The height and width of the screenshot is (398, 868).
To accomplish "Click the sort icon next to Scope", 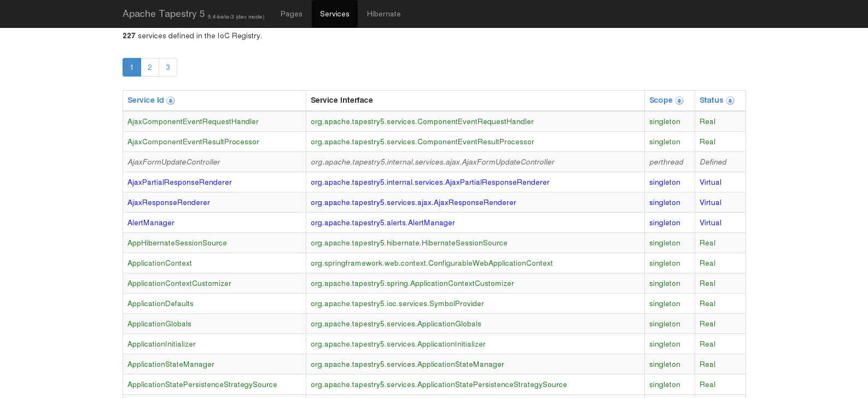I will (x=679, y=101).
